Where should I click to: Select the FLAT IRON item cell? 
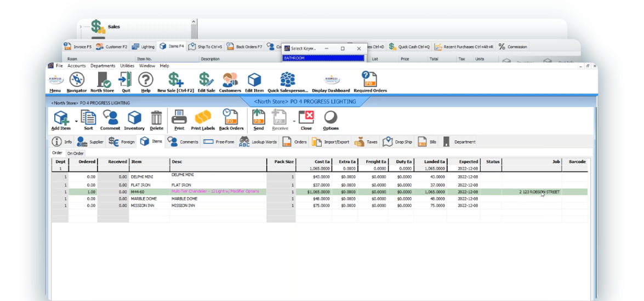(x=150, y=185)
